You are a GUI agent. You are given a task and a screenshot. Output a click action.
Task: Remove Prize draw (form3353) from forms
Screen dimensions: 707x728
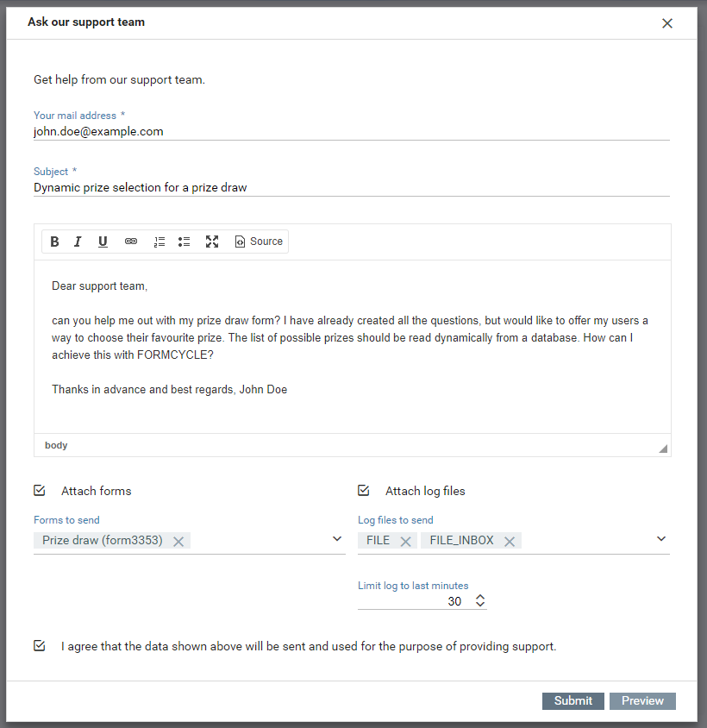(178, 542)
